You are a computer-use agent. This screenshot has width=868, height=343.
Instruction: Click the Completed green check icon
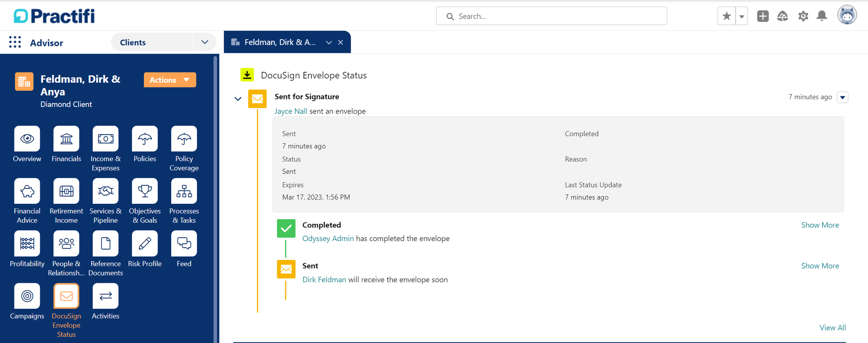(286, 229)
